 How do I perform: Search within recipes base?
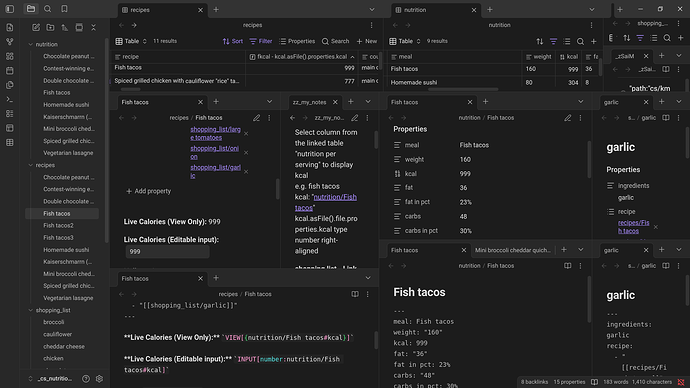click(x=335, y=41)
